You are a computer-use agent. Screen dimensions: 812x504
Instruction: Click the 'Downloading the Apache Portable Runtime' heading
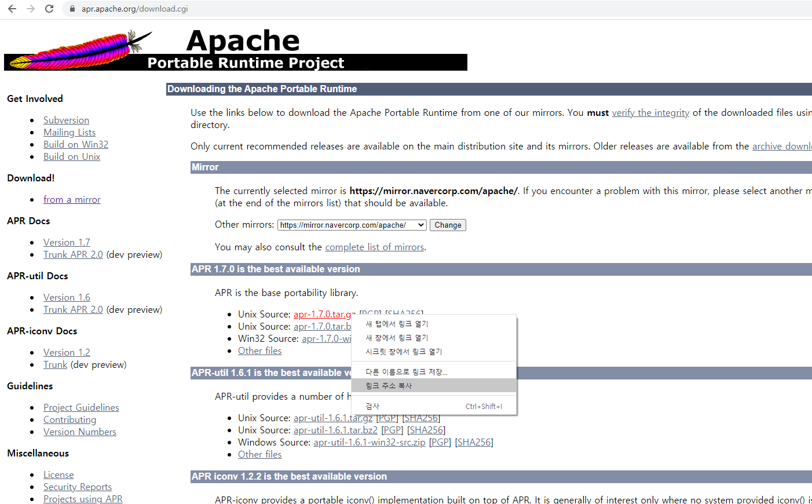[x=262, y=89]
